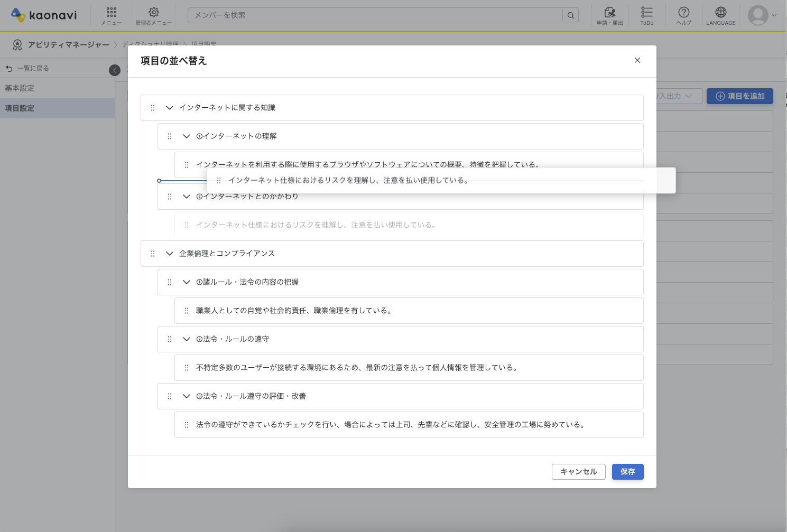Viewport: 787px width, 532px height.
Task: Select 基本設定 in the sidebar
Action: (x=20, y=88)
